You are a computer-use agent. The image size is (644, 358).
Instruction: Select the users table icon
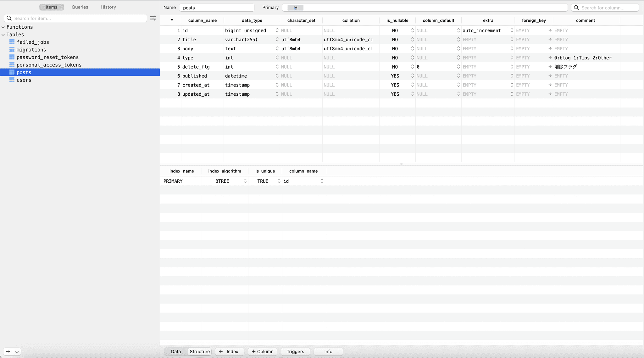click(12, 80)
